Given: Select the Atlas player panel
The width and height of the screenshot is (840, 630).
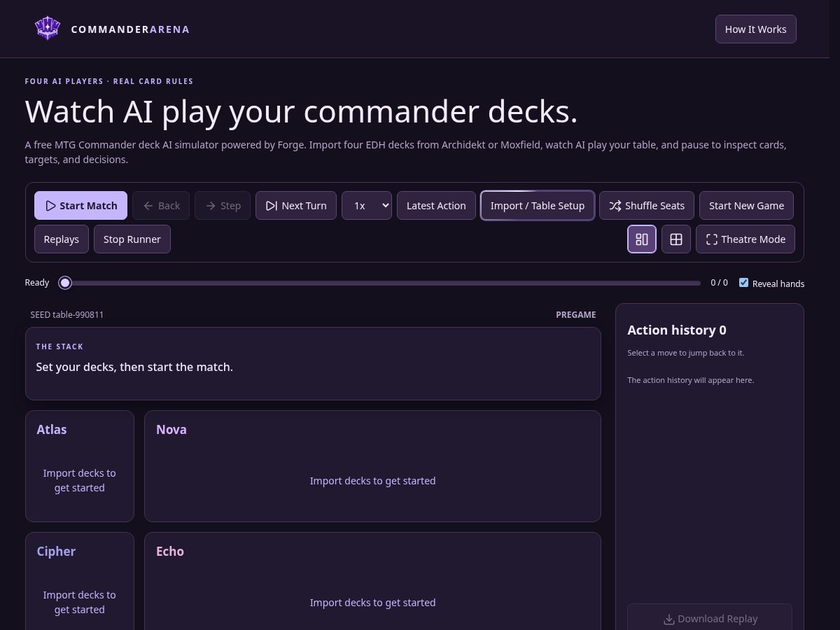Looking at the screenshot, I should tap(80, 466).
